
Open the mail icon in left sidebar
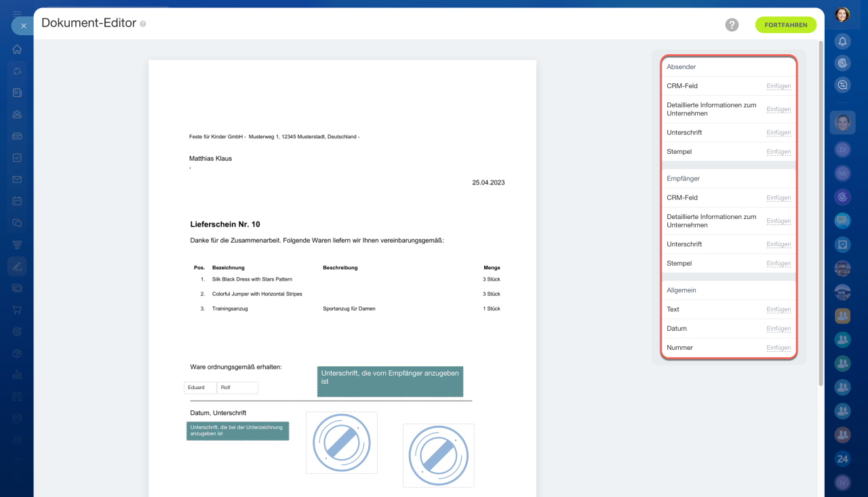17,179
